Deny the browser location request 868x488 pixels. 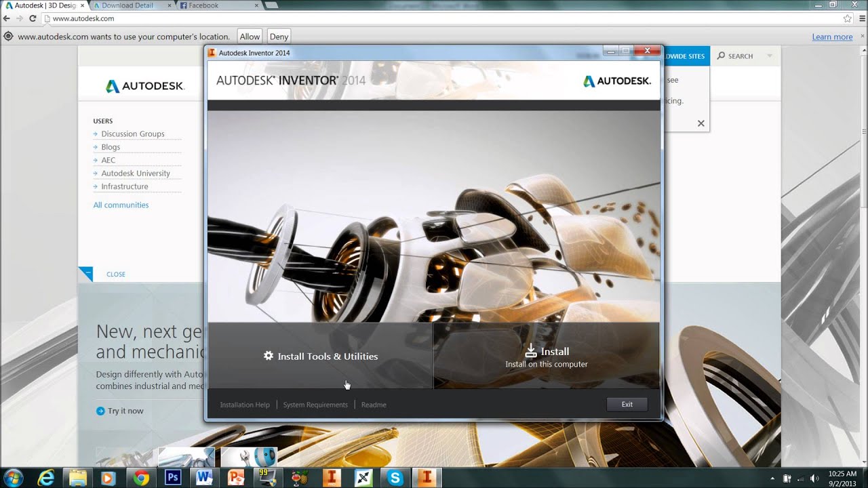(279, 37)
